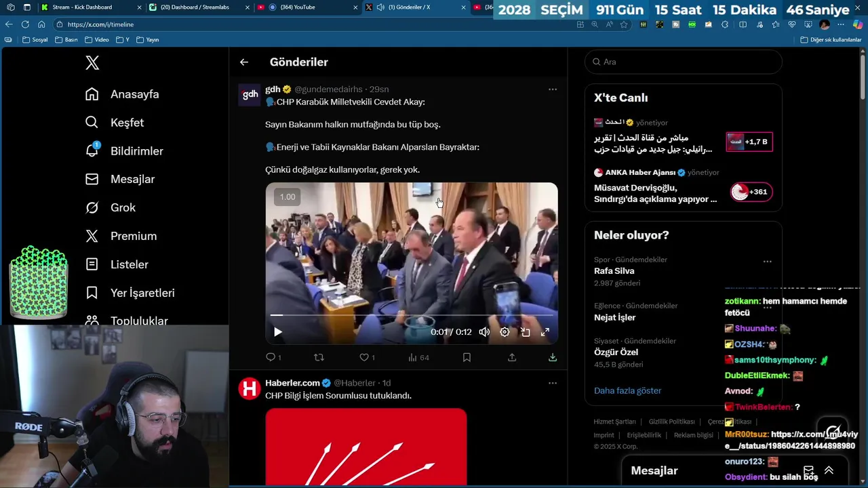Open more options for Rafa Silva trend

(x=767, y=262)
